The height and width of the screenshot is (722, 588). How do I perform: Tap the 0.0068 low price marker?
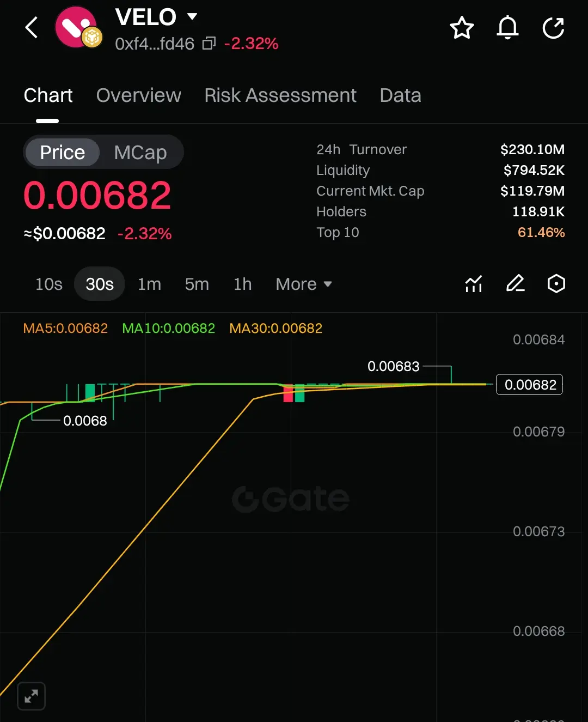[85, 421]
